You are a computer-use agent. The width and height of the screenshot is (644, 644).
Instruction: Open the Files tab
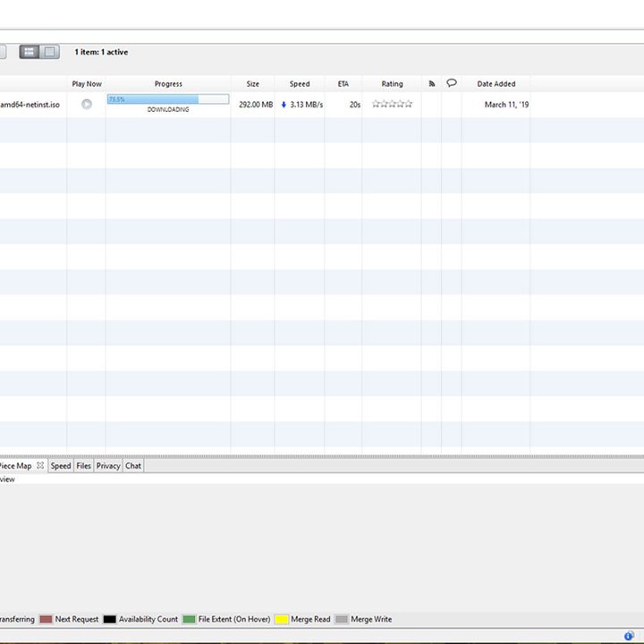pyautogui.click(x=83, y=466)
